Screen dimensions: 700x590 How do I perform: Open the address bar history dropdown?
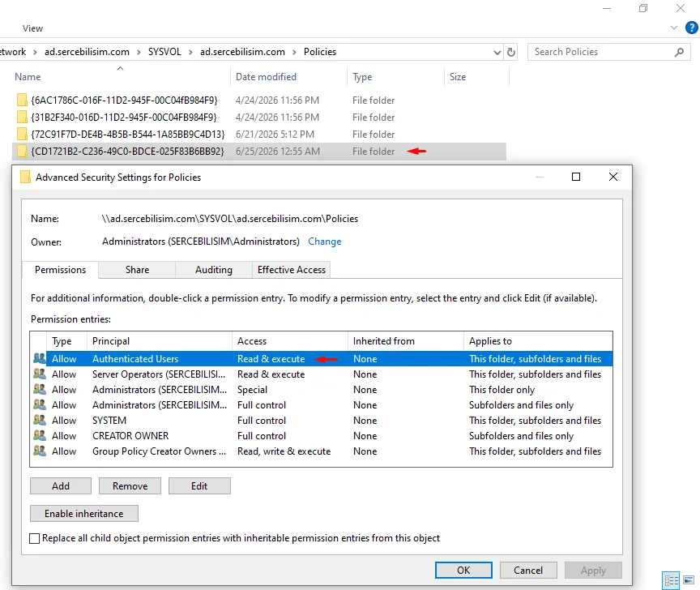pos(497,52)
